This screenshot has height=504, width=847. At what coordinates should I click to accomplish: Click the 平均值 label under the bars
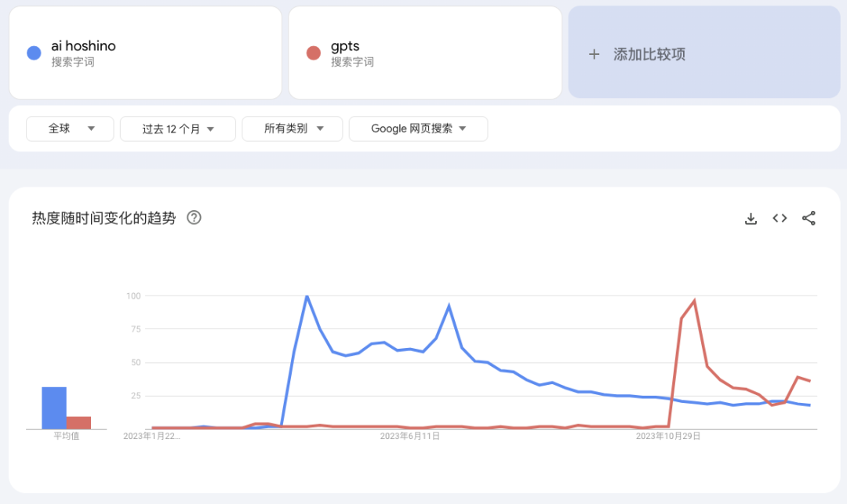click(x=67, y=436)
